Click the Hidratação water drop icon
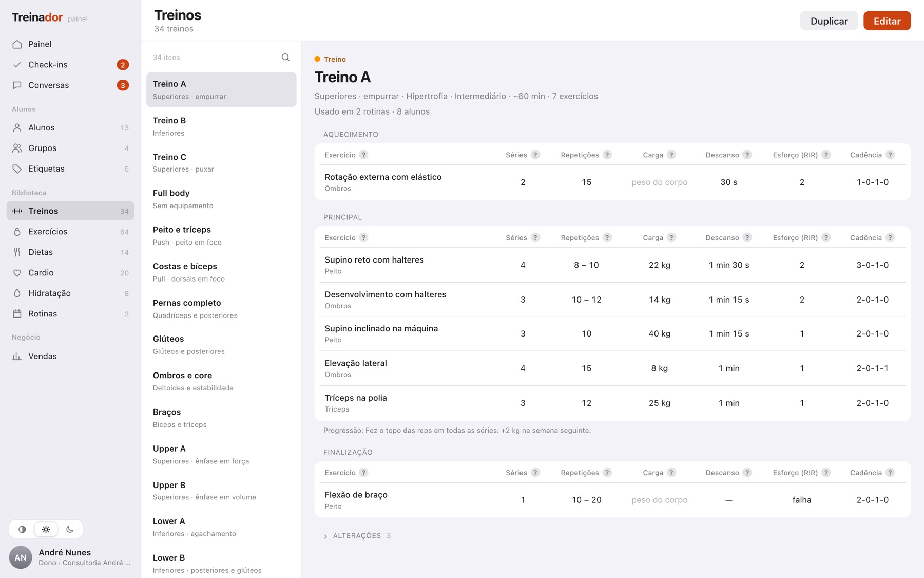 pos(17,293)
